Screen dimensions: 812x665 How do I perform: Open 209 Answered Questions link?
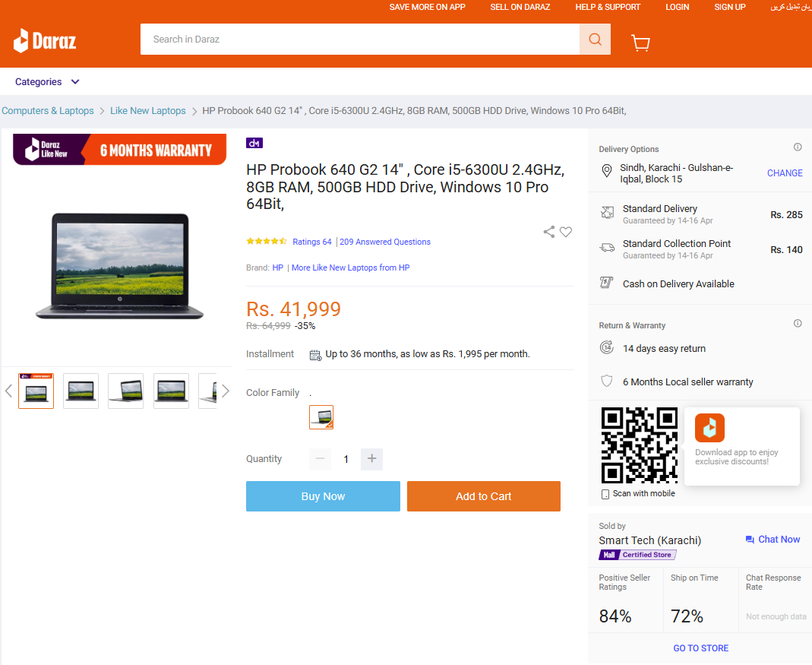point(385,242)
